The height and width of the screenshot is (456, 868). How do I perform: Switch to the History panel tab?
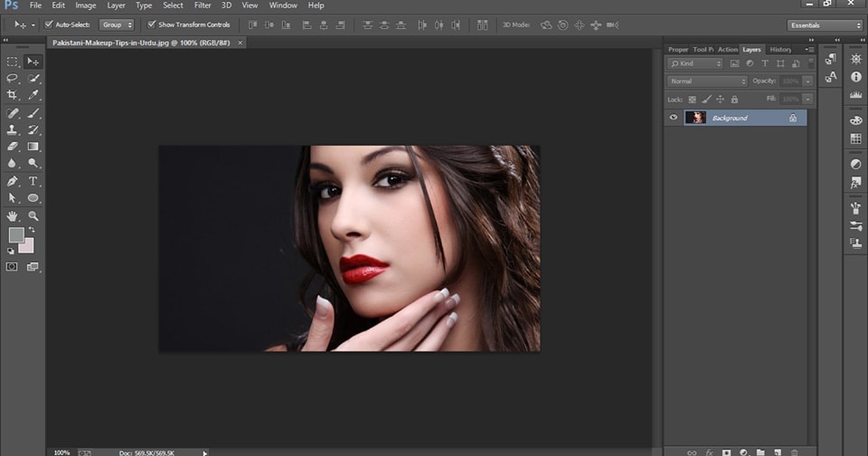(x=780, y=50)
